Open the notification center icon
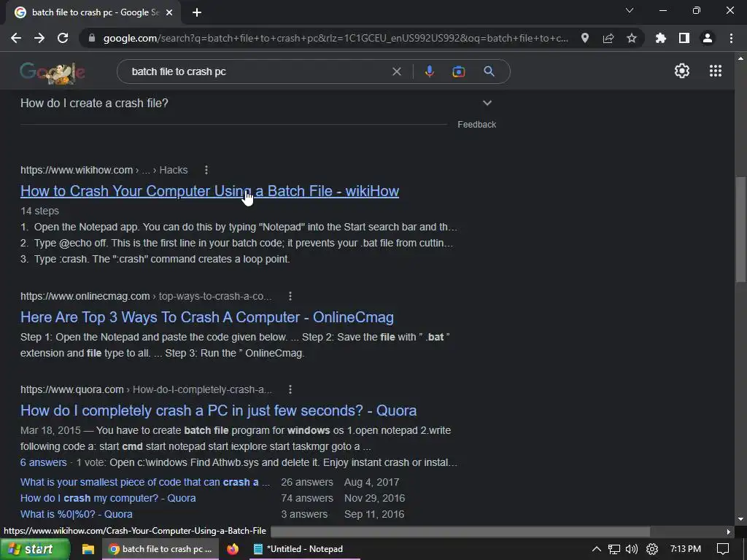Image resolution: width=747 pixels, height=560 pixels. (x=723, y=550)
